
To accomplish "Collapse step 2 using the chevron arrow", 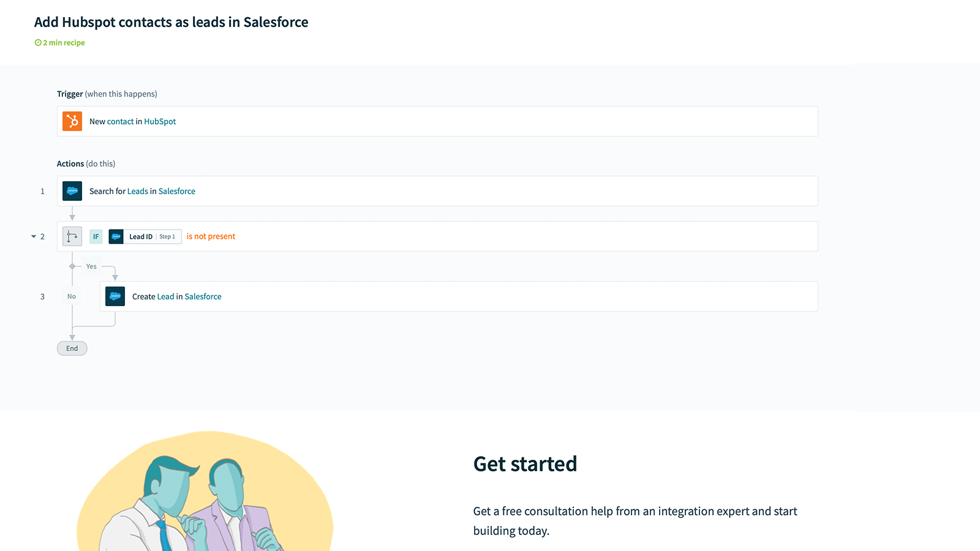I will (x=33, y=236).
